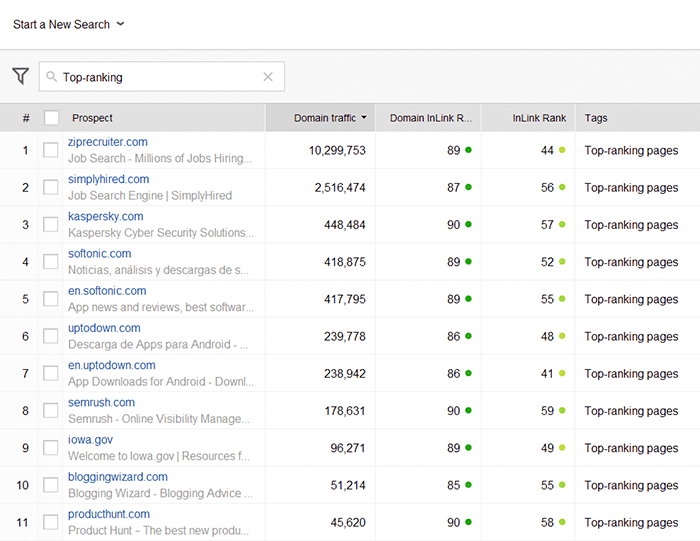Select domain traffic value 45,620

pos(348,522)
